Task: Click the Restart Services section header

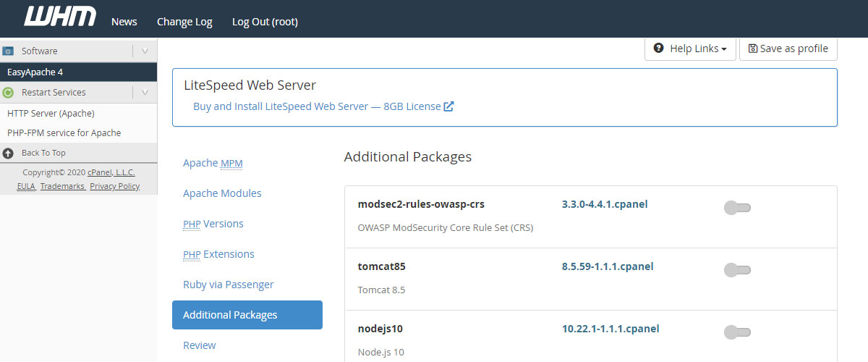Action: [79, 93]
